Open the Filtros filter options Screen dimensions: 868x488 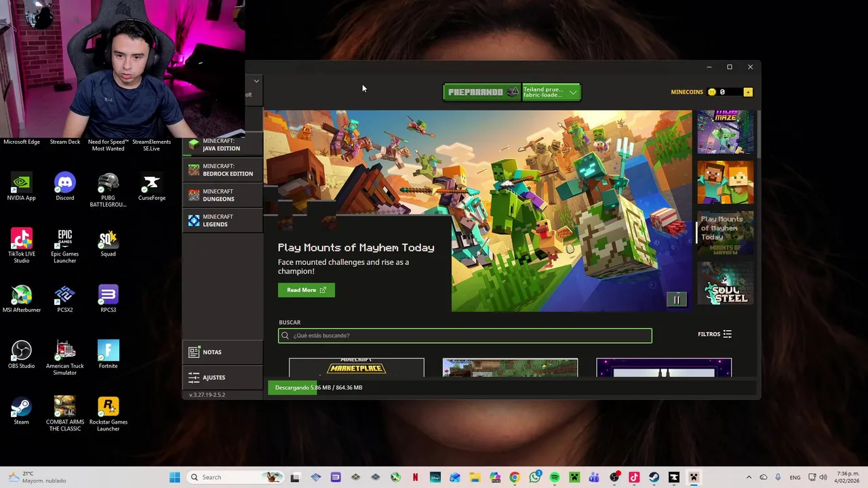pos(715,334)
